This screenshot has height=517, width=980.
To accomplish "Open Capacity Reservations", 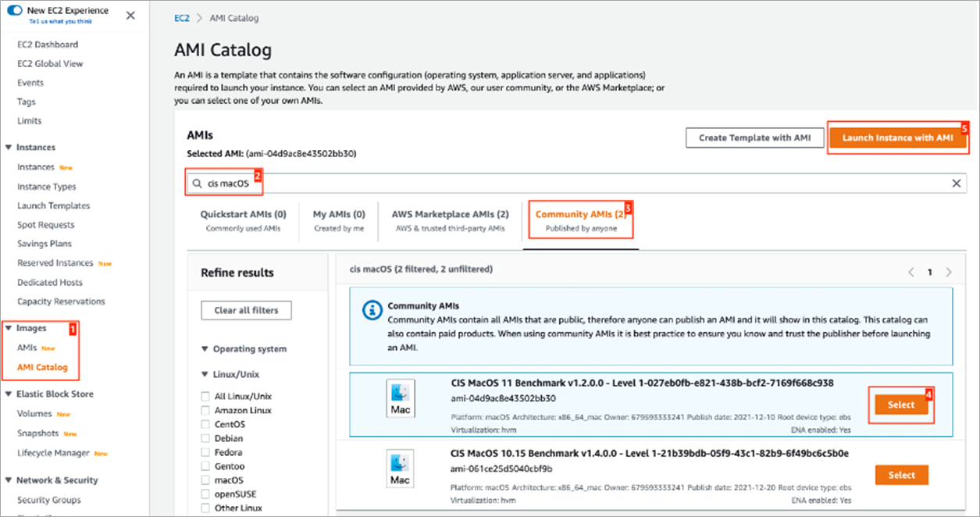I will (61, 301).
